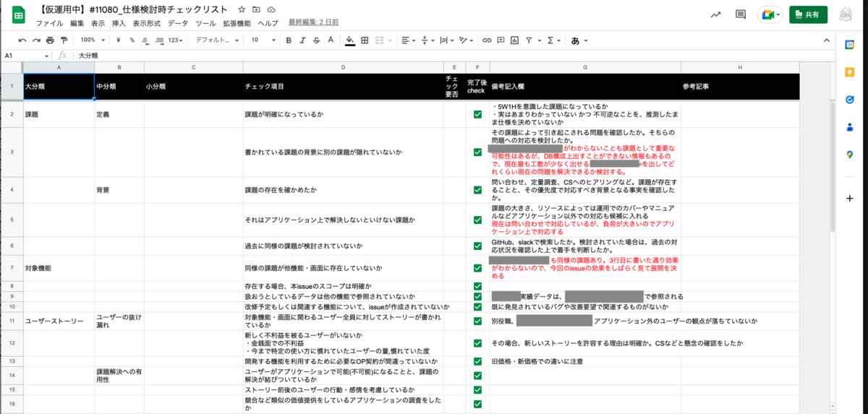Image resolution: width=868 pixels, height=414 pixels.
Task: Open Google Keep side panel
Action: click(850, 72)
